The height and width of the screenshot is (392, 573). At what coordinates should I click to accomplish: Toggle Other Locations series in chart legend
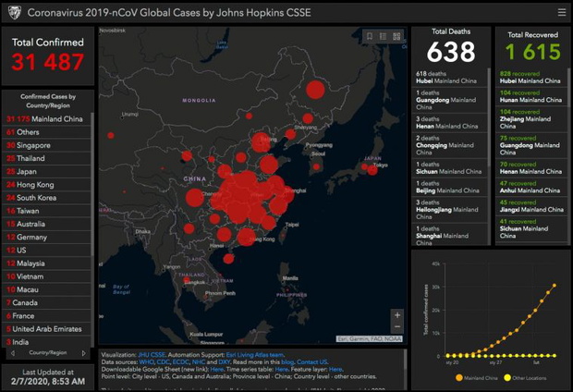tap(525, 378)
